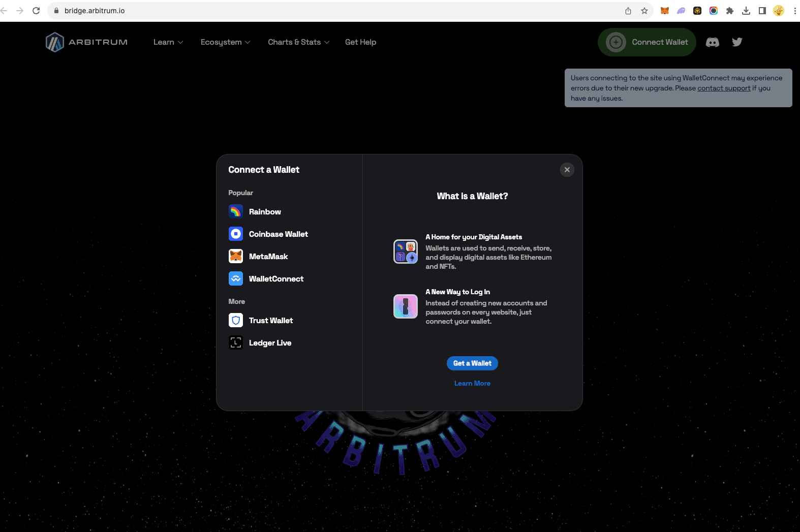Viewport: 800px width, 532px height.
Task: Choose the Coinbase Wallet option
Action: [278, 234]
